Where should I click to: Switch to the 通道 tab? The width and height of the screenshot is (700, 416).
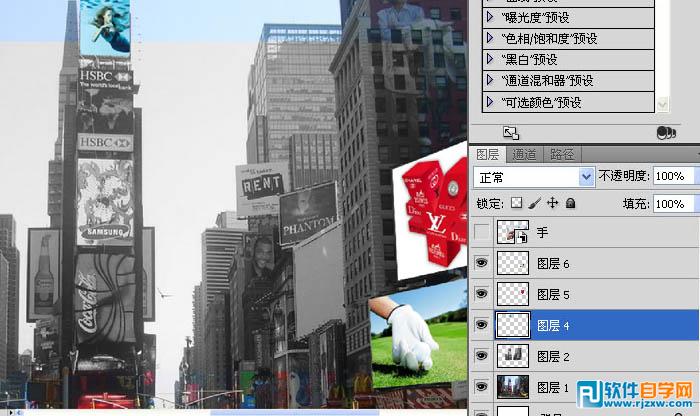pyautogui.click(x=524, y=154)
